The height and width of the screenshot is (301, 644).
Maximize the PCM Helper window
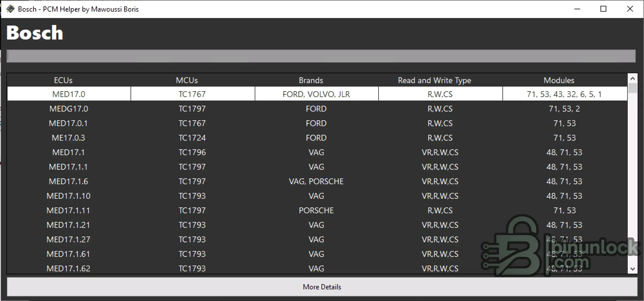(x=603, y=9)
